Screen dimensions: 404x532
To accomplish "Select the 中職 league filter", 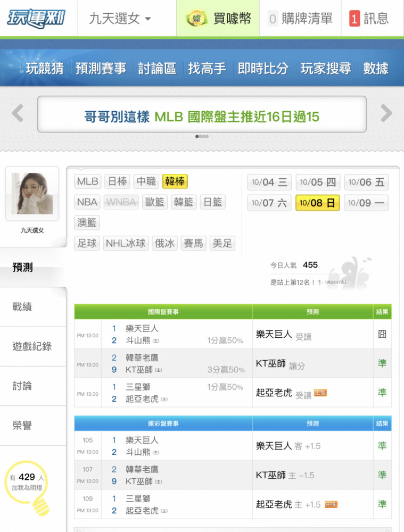I will 146,181.
